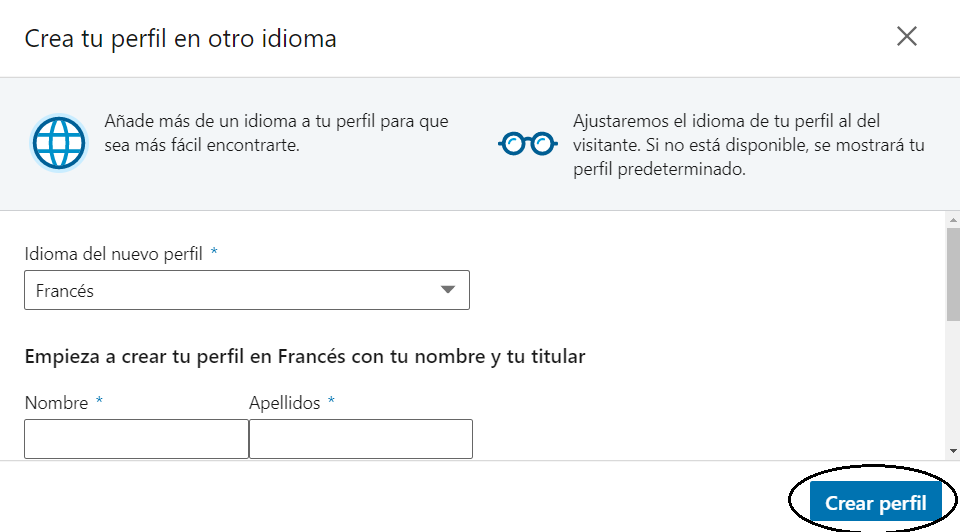Open the Francés language dropdown
This screenshot has height=532, width=960.
[x=246, y=291]
